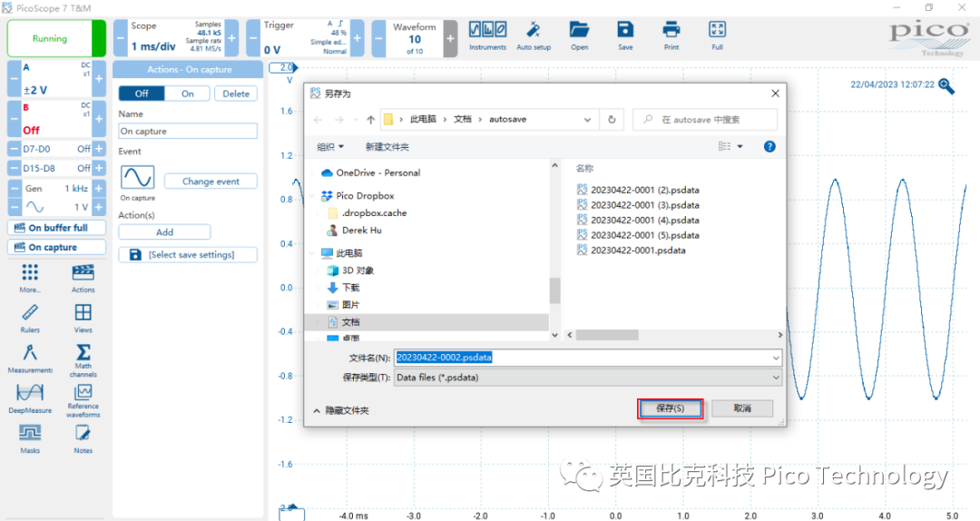Open Reference waveforms icon
This screenshot has width=980, height=521.
(83, 391)
